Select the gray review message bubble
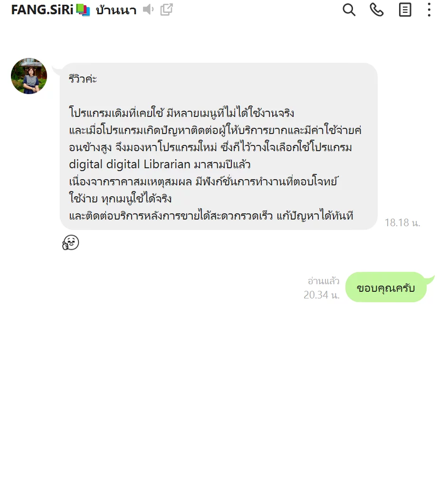 click(219, 146)
